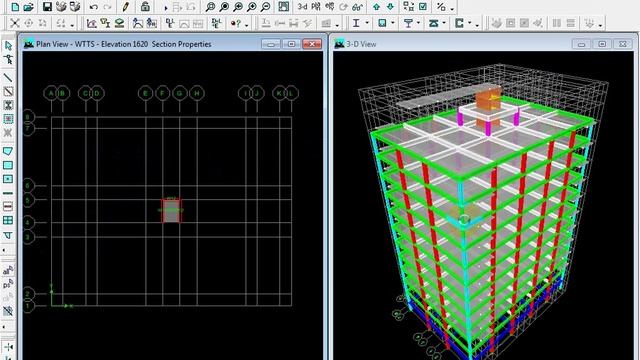Set default 3-d view
640x360 pixels.
pyautogui.click(x=302, y=7)
